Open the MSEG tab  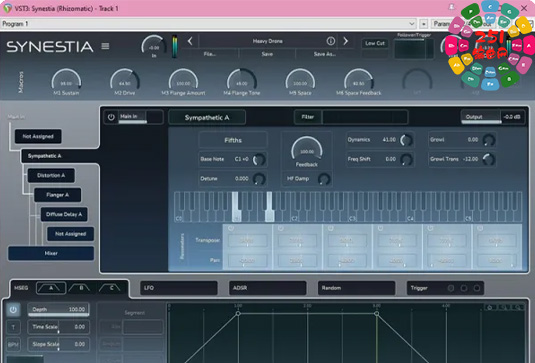point(21,288)
